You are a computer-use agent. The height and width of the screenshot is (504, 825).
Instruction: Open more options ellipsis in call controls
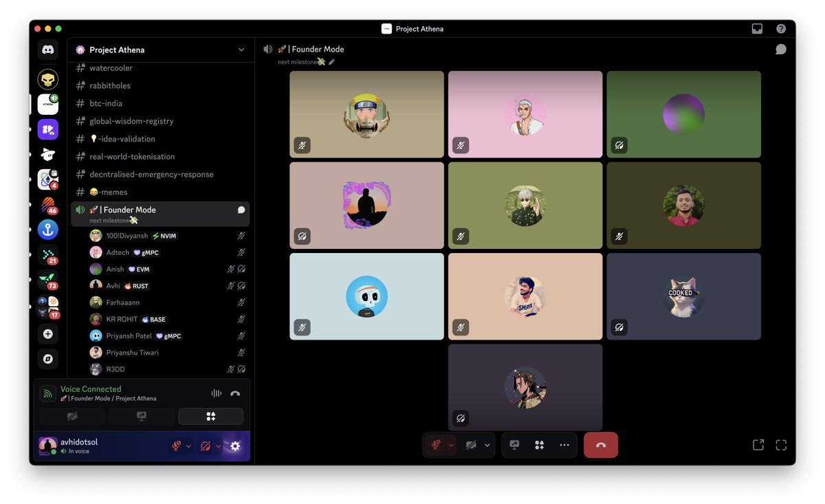564,445
